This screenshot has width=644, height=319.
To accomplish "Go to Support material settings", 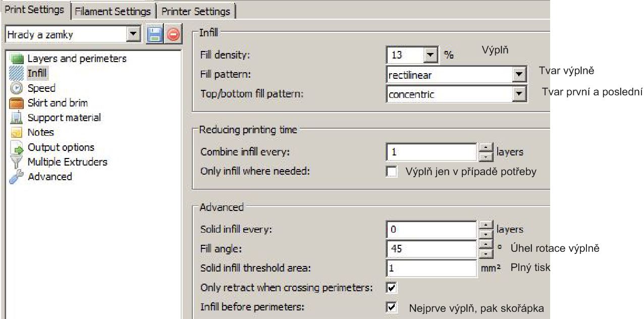I will pos(64,118).
